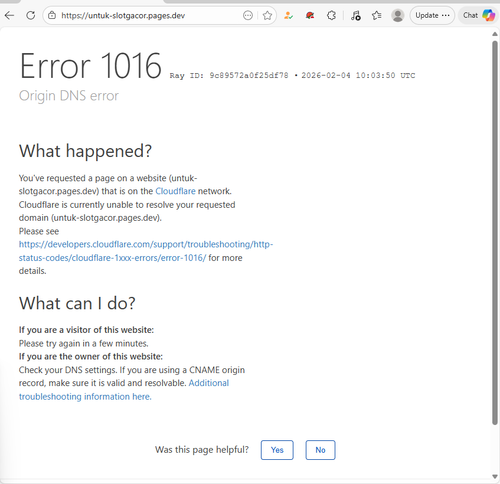Click the What can I do? heading
500x484 pixels.
(77, 303)
